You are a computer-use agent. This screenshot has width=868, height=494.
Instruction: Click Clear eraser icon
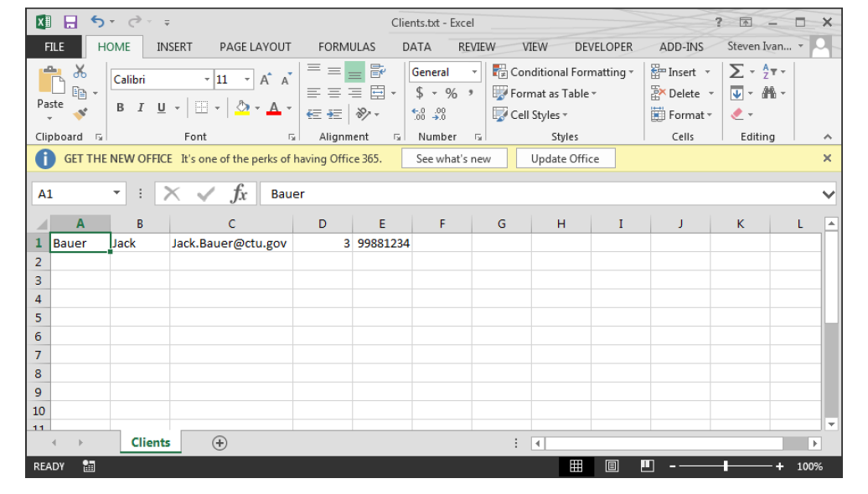pos(736,114)
